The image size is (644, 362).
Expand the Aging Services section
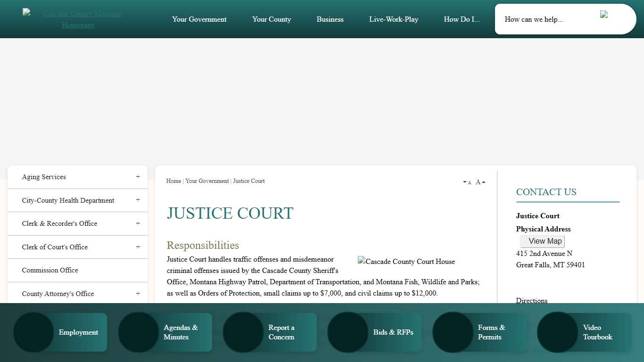tap(138, 176)
